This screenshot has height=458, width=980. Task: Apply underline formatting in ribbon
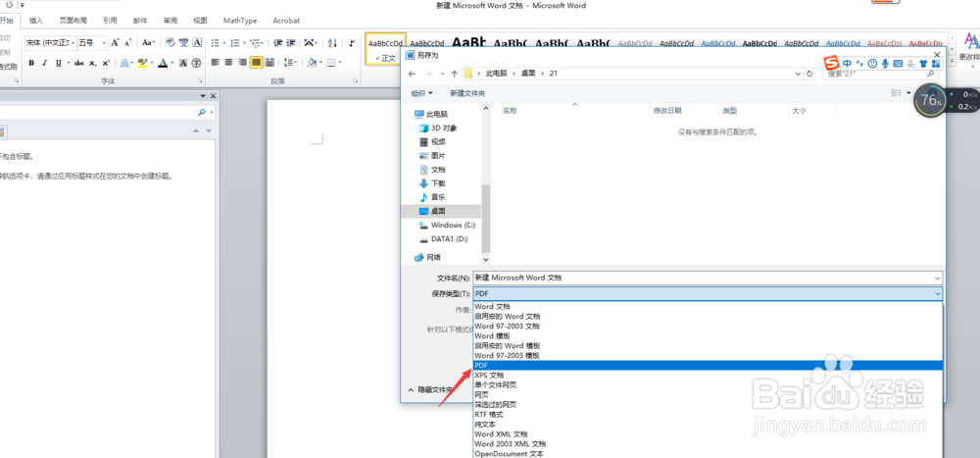[58, 63]
